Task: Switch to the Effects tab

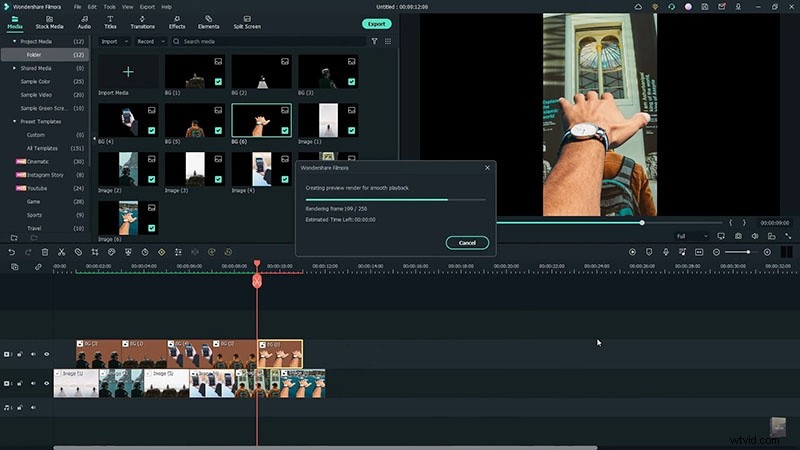Action: coord(177,22)
